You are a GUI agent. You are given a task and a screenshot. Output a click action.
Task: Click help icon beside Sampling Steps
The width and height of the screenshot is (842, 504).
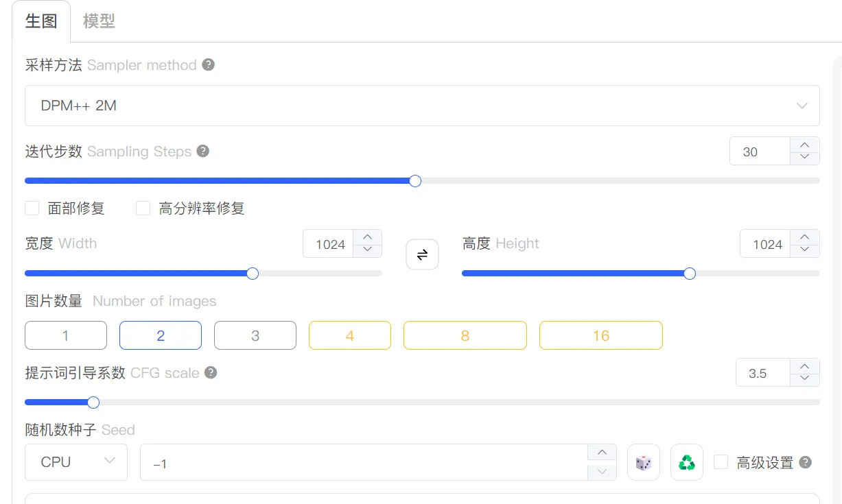[x=203, y=151]
